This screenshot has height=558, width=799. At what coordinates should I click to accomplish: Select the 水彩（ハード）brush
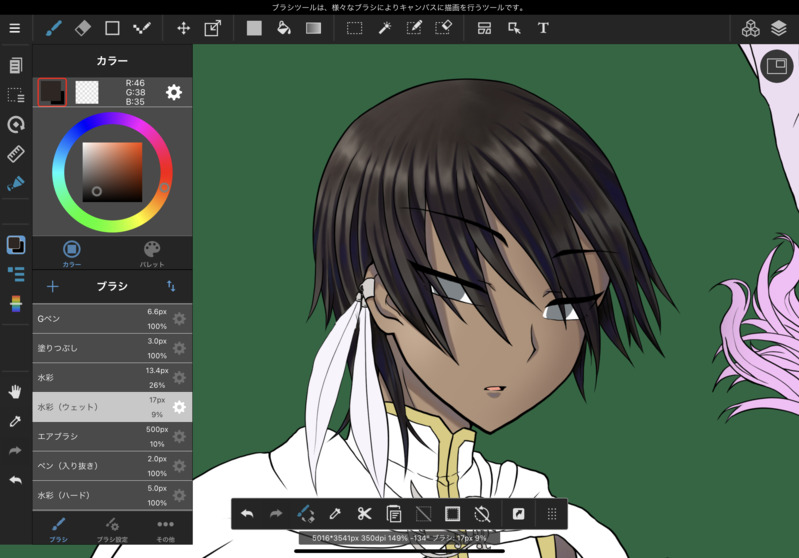point(112,495)
